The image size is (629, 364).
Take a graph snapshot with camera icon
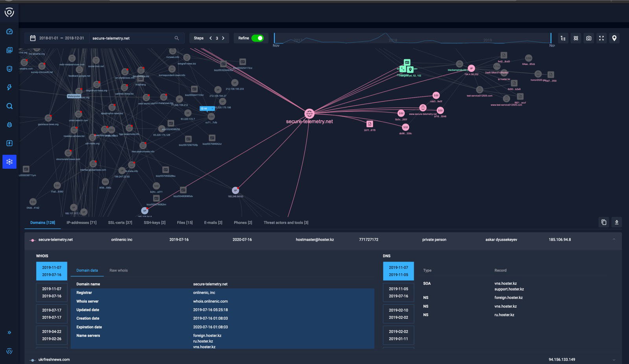(589, 38)
